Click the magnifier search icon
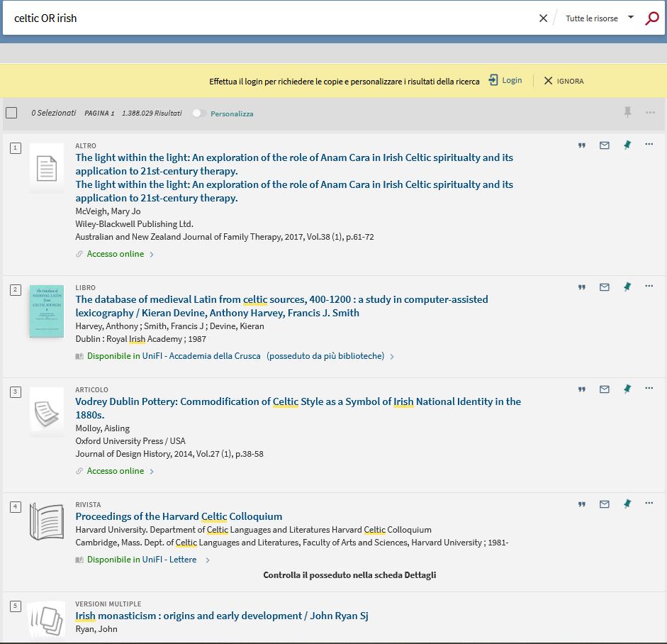 (x=651, y=18)
